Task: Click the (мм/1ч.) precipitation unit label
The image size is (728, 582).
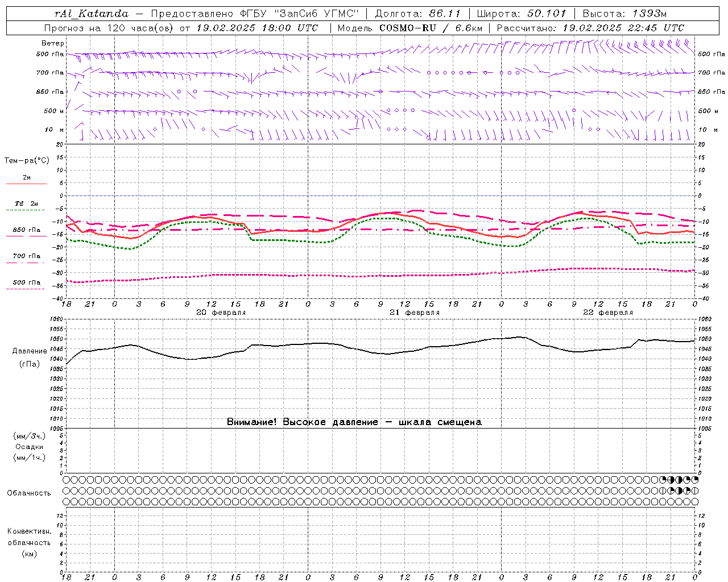Action: [x=30, y=458]
